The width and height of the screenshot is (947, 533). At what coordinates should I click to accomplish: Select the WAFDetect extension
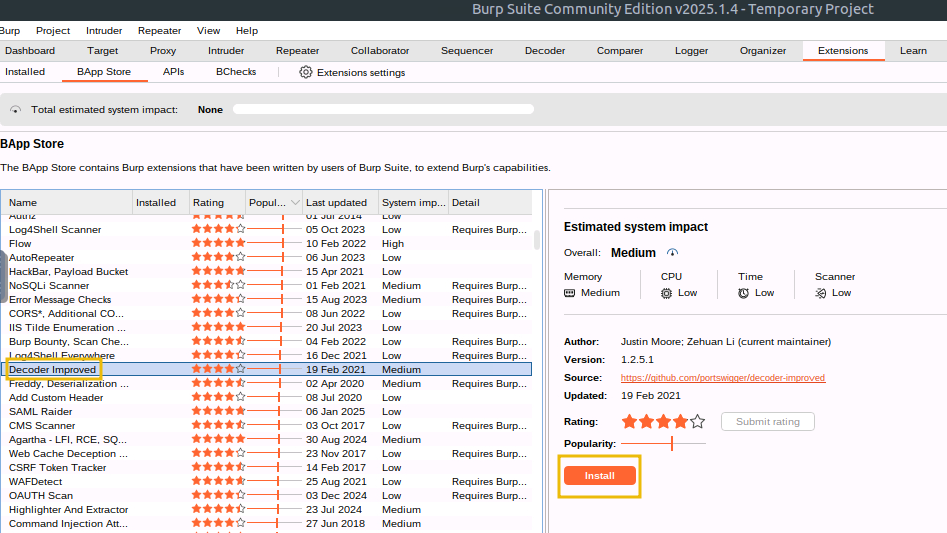(266, 481)
